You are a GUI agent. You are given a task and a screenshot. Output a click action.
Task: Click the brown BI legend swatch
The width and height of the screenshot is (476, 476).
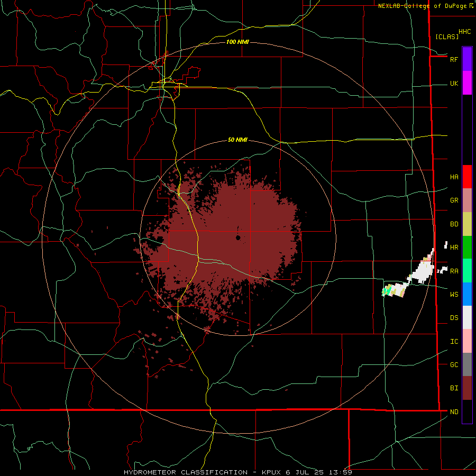(x=467, y=388)
